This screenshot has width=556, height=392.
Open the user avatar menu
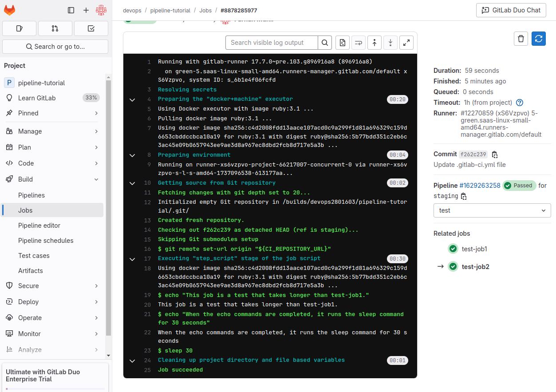[x=101, y=10]
